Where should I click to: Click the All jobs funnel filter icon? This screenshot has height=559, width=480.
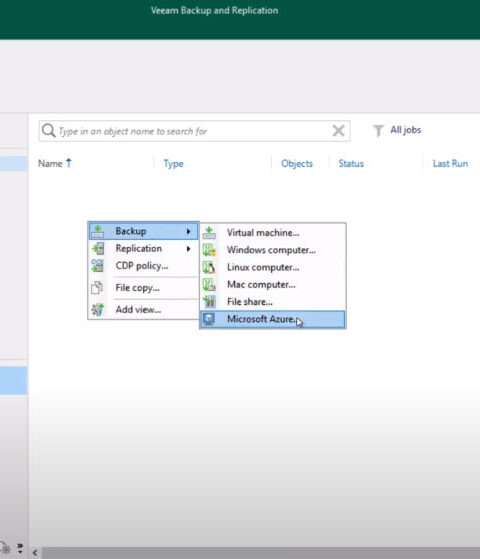[x=378, y=130]
